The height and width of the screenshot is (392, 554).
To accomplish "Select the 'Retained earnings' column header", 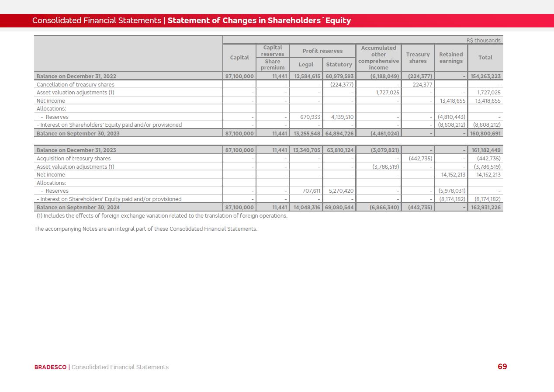I will (x=451, y=58).
